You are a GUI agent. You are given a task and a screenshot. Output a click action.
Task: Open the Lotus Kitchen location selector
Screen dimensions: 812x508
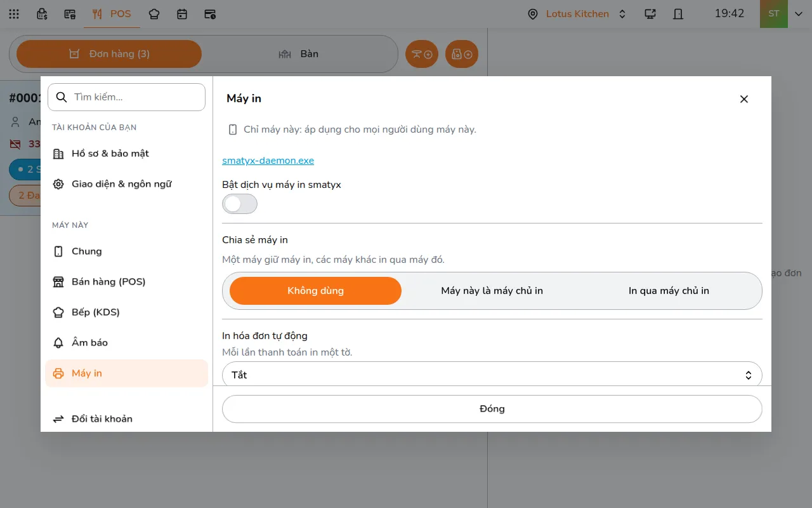[577, 14]
